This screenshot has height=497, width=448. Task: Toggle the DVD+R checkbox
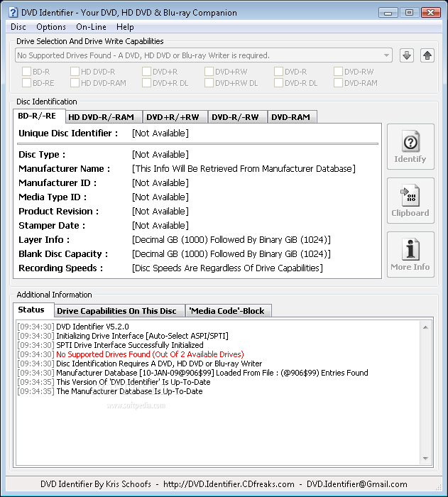pyautogui.click(x=146, y=71)
